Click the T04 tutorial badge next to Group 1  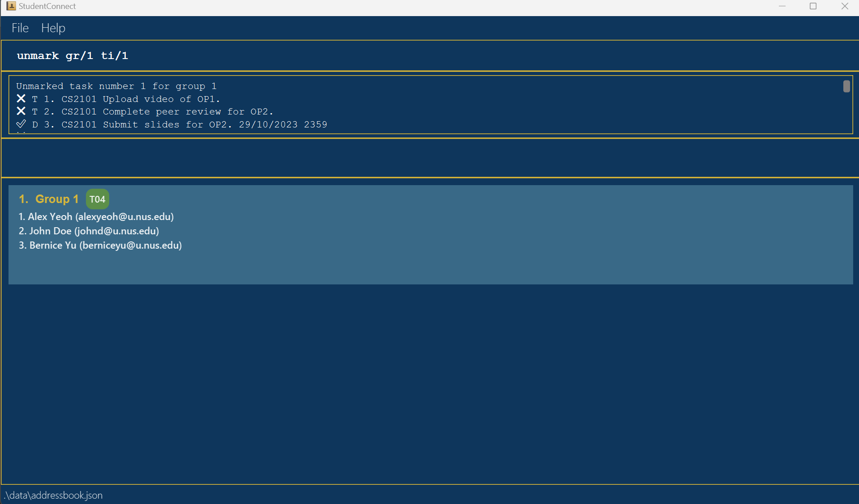pyautogui.click(x=97, y=199)
